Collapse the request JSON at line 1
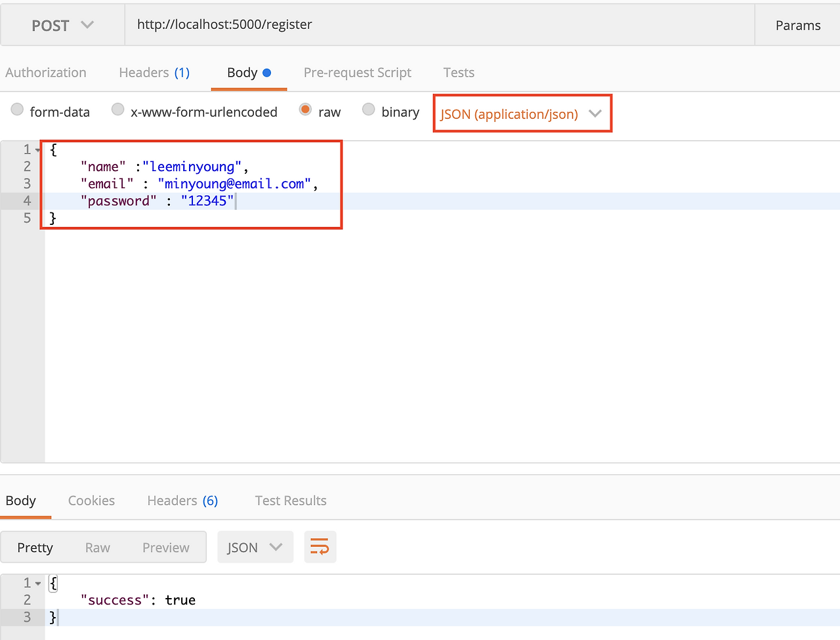The height and width of the screenshot is (640, 840). pyautogui.click(x=37, y=149)
